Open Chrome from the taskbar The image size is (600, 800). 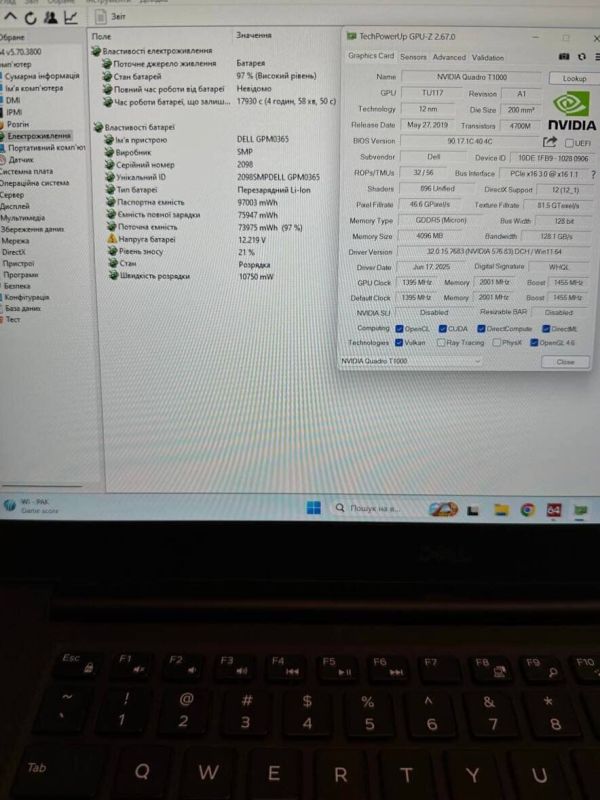(527, 509)
